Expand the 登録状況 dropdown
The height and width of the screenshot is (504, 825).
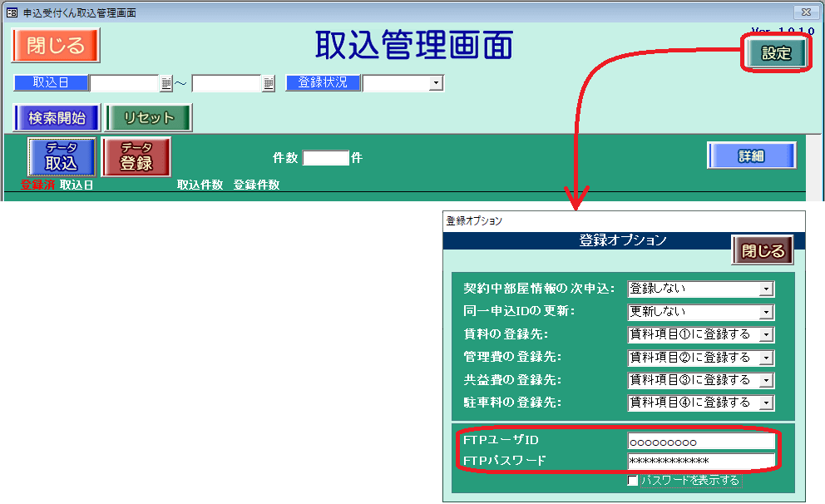pyautogui.click(x=436, y=83)
